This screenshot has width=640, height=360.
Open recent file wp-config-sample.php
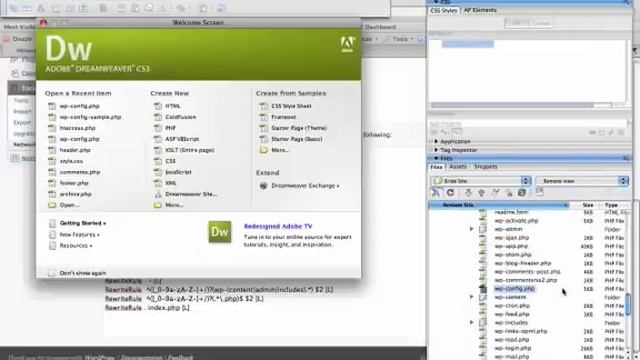click(91, 117)
